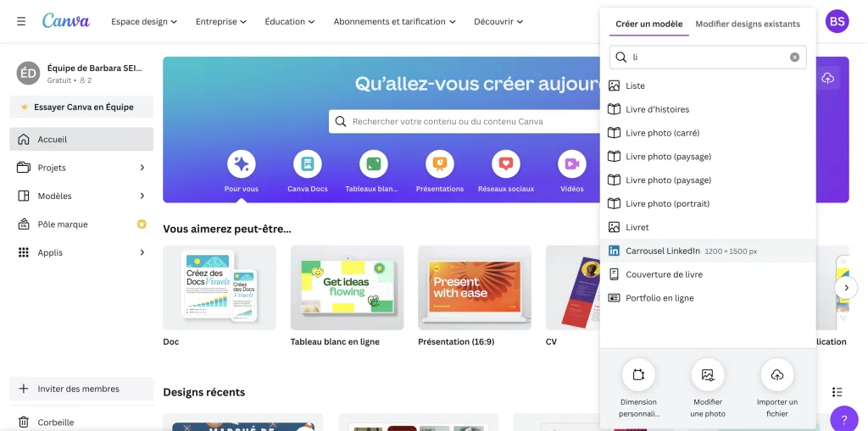The height and width of the screenshot is (431, 868).
Task: Click the Pôle marque crown badge
Action: pyautogui.click(x=142, y=224)
